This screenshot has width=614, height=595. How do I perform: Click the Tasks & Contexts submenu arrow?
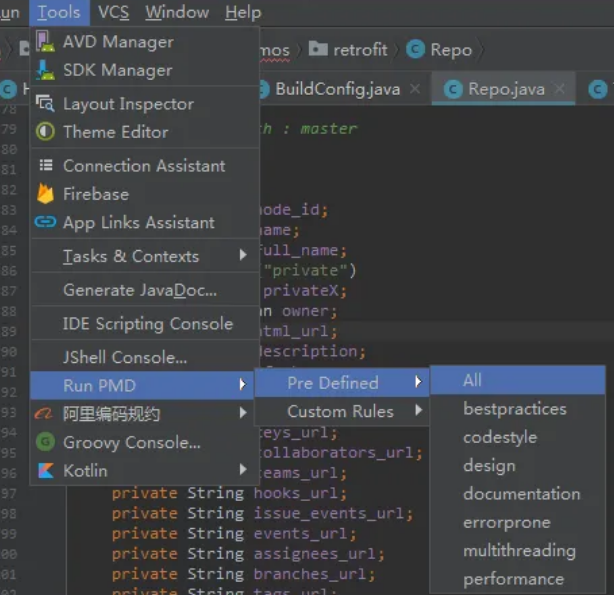pyautogui.click(x=243, y=255)
